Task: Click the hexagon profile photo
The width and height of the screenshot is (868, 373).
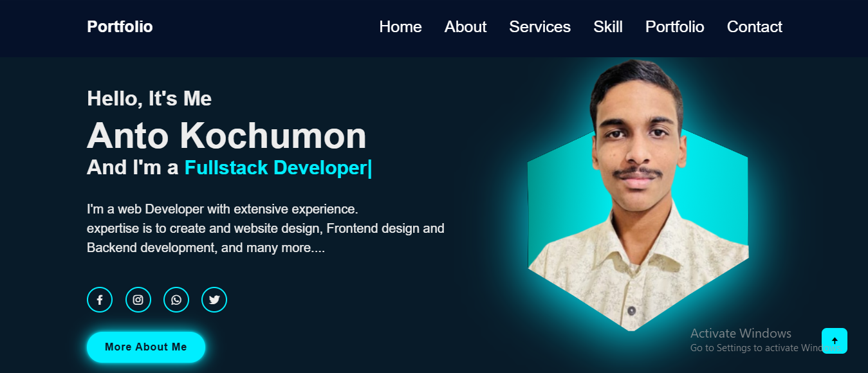Action: [638, 196]
